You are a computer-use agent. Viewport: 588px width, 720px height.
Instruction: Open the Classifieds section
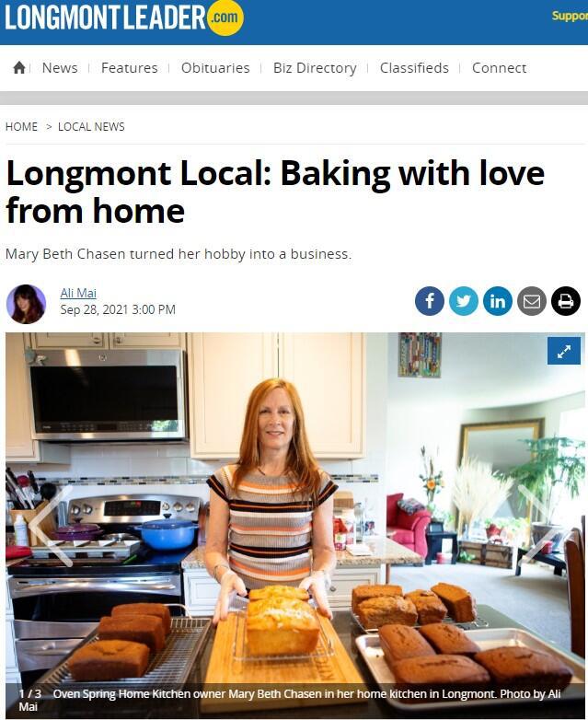click(x=414, y=68)
